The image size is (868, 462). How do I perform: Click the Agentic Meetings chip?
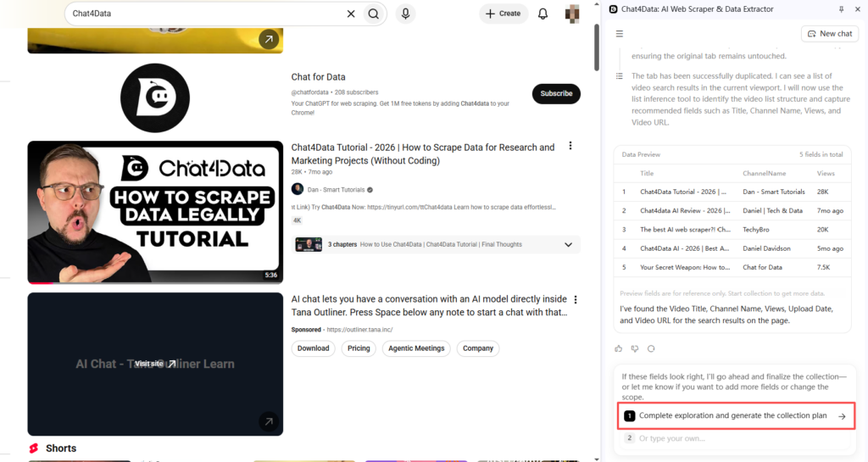tap(416, 348)
